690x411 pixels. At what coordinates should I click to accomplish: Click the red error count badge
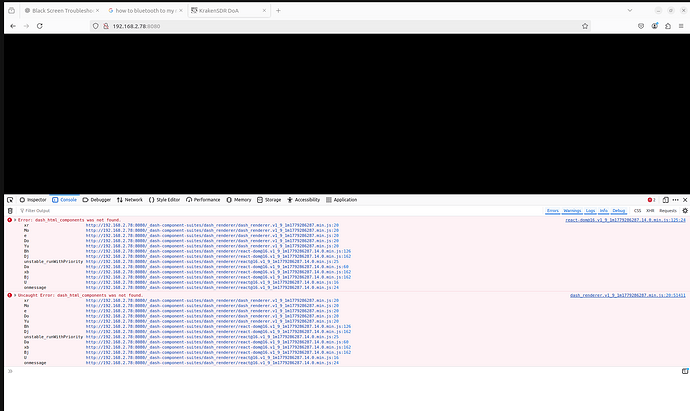pos(651,200)
